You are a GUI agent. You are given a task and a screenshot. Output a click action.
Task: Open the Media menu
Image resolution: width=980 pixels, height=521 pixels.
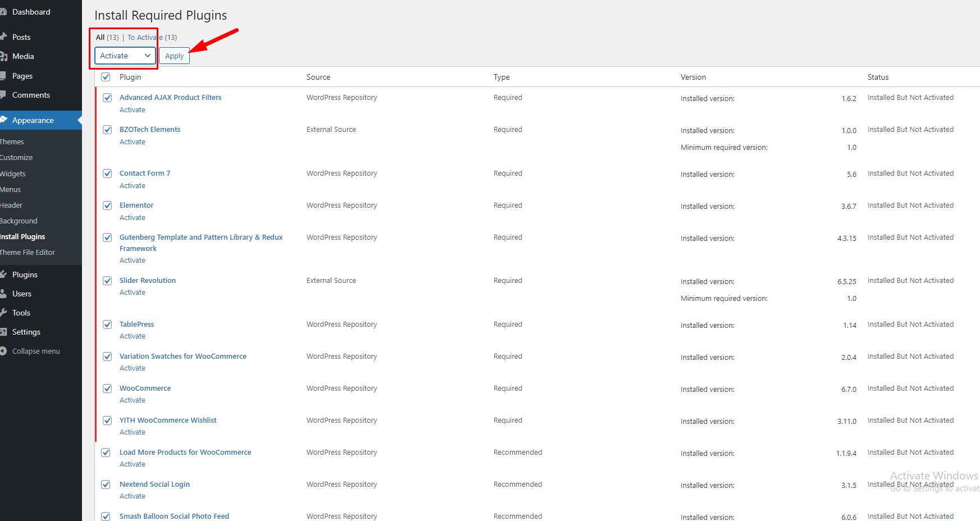point(23,56)
